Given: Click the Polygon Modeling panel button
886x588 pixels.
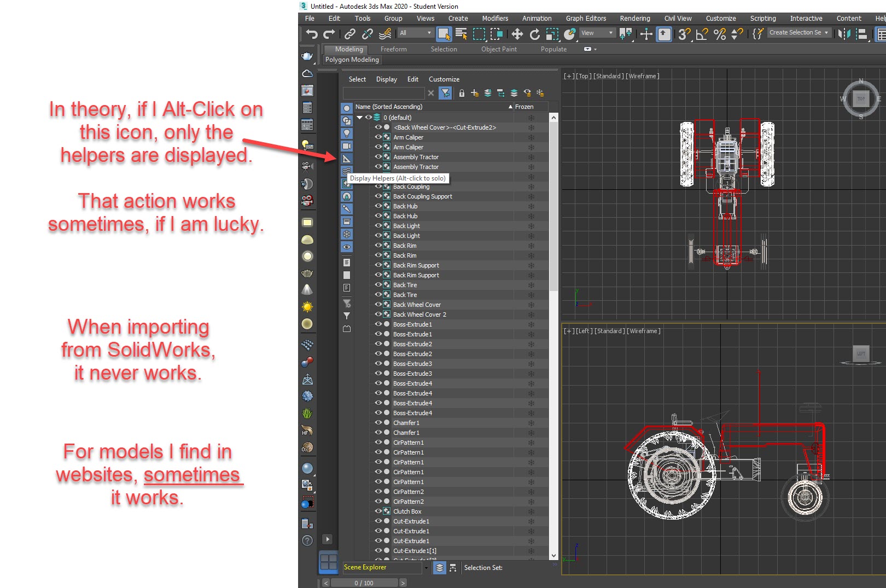Looking at the screenshot, I should [352, 59].
